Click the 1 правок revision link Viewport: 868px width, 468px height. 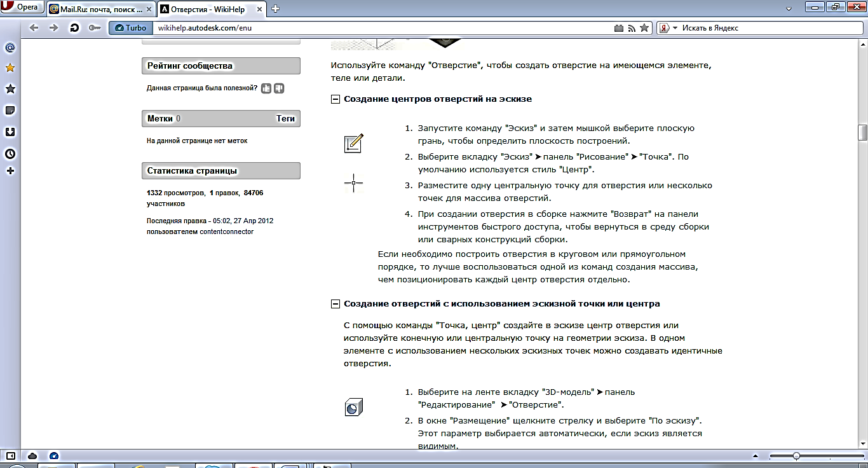224,193
